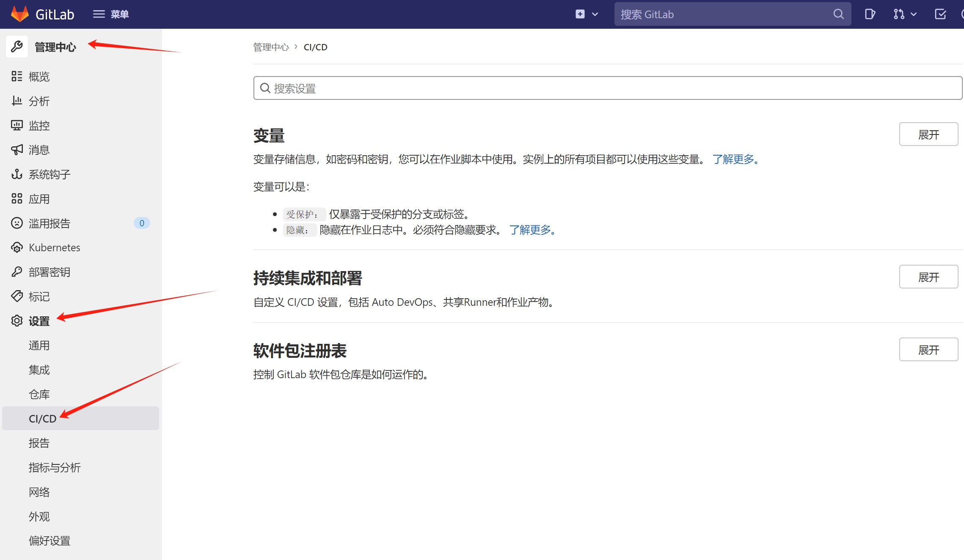Click magnifier icon in 搜索设置 field

(265, 88)
